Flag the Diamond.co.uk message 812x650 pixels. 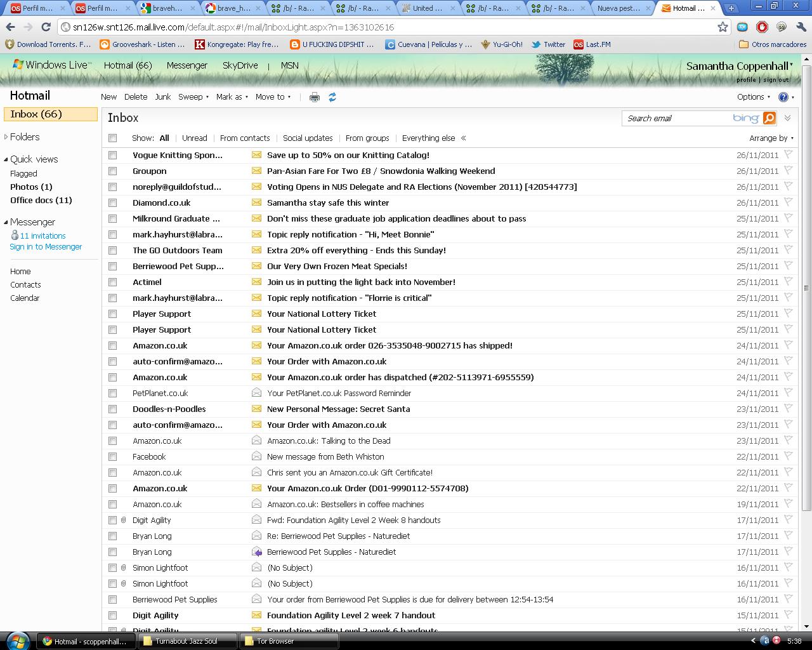[788, 202]
